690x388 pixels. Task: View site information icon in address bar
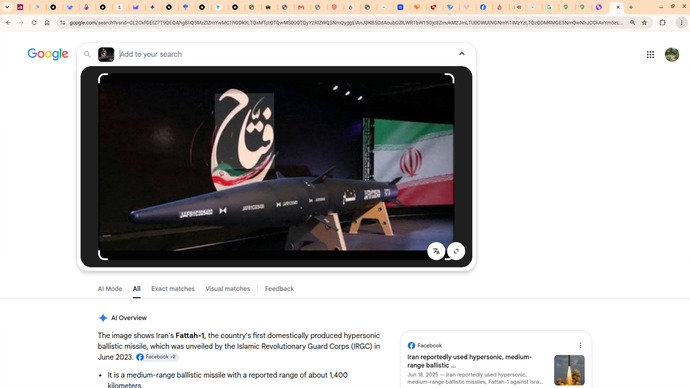[62, 22]
